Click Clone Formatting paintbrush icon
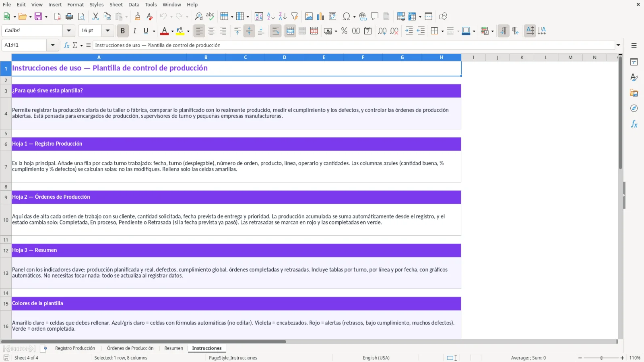The image size is (644, 362). [x=138, y=16]
